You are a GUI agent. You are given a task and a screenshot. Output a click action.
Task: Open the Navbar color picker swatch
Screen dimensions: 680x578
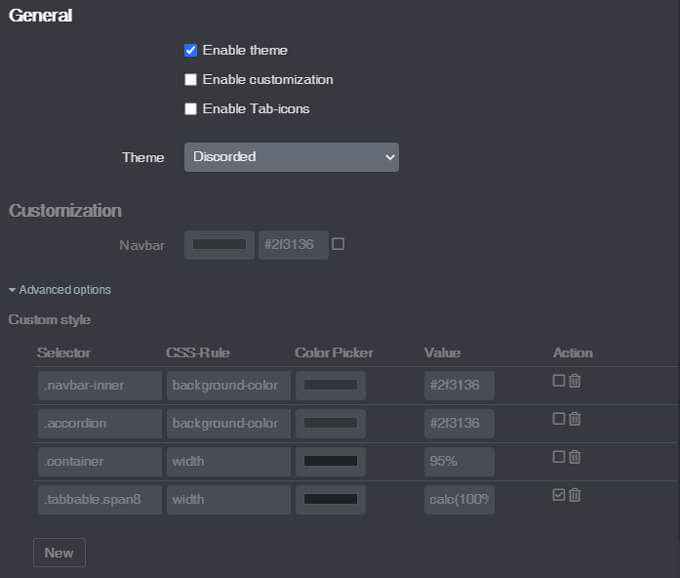[x=219, y=245]
